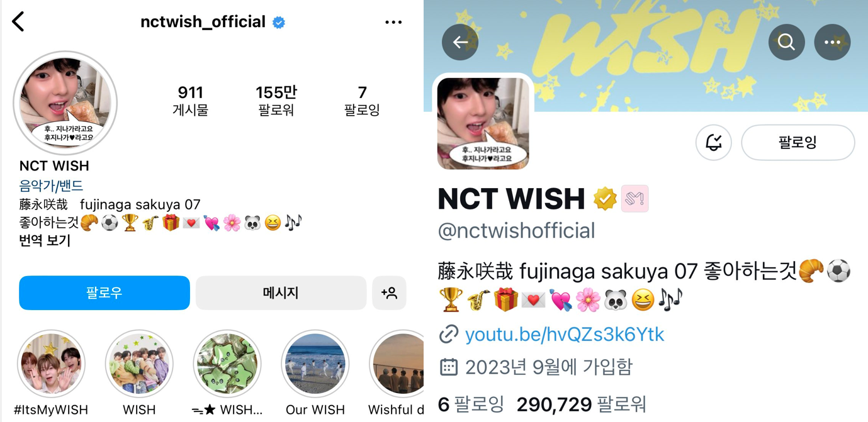
Task: Open the Twitter more options button
Action: [x=832, y=42]
